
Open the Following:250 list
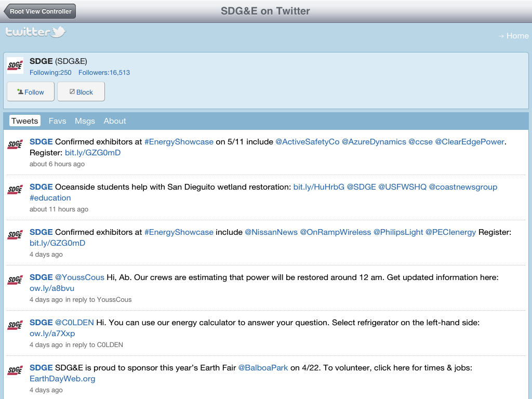point(50,73)
